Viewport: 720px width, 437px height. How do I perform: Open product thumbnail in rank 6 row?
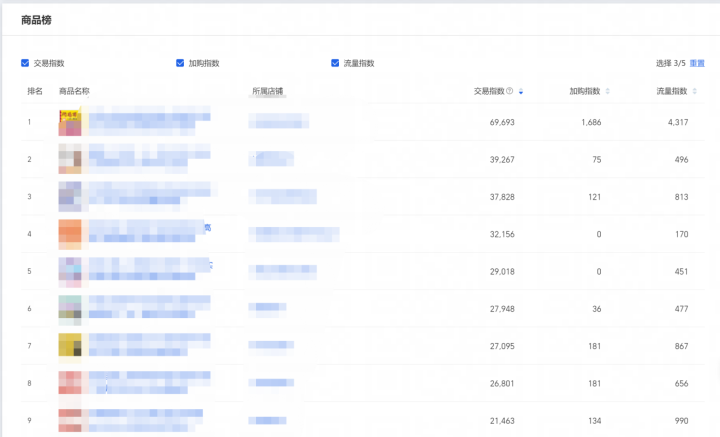(x=70, y=308)
